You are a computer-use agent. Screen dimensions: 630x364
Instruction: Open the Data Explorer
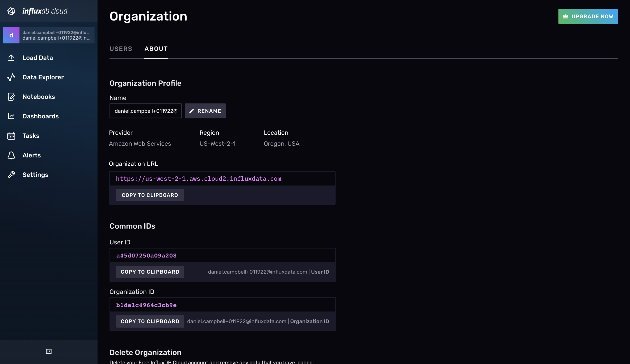(43, 77)
